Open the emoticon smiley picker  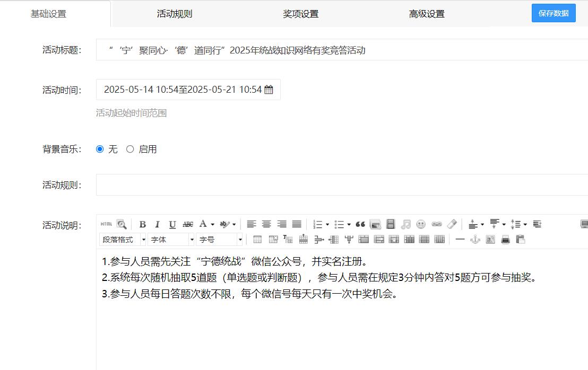[421, 224]
